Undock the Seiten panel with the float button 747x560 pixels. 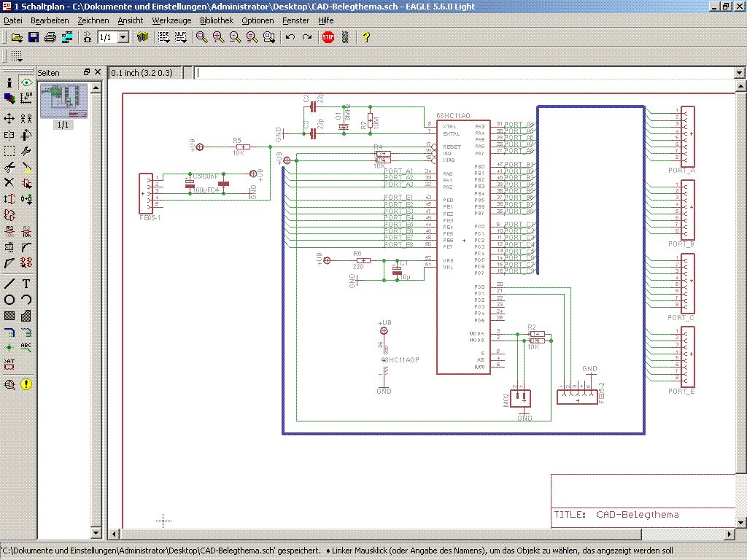pyautogui.click(x=87, y=72)
